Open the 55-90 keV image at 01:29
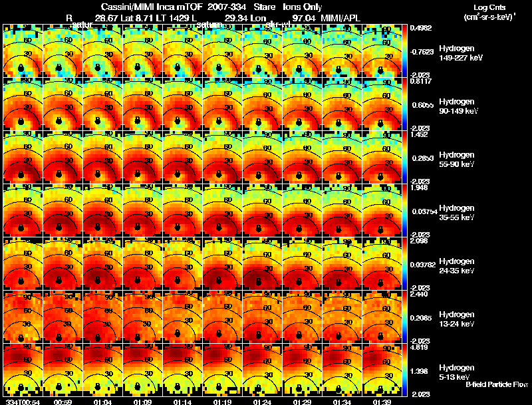Viewport: 532px width, 405px height. click(303, 158)
